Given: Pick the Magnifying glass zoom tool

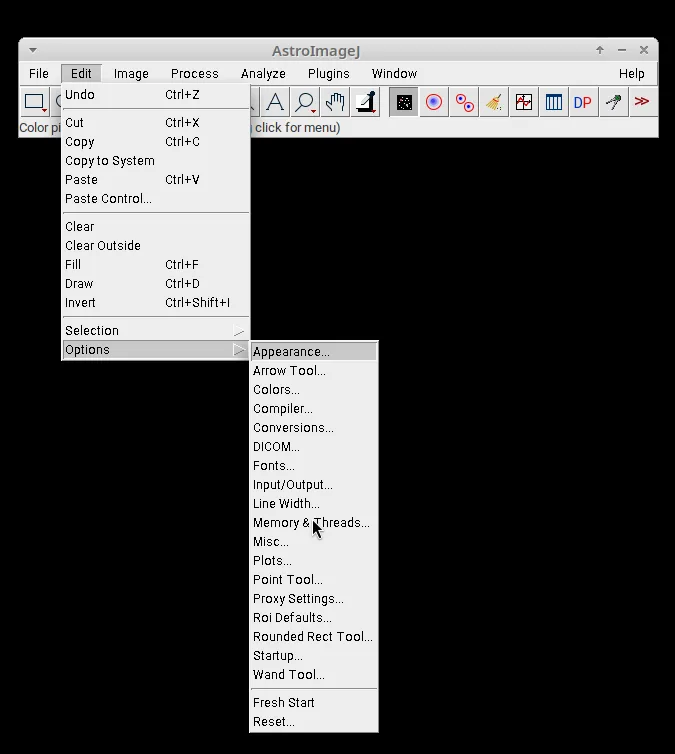Looking at the screenshot, I should click(x=305, y=102).
